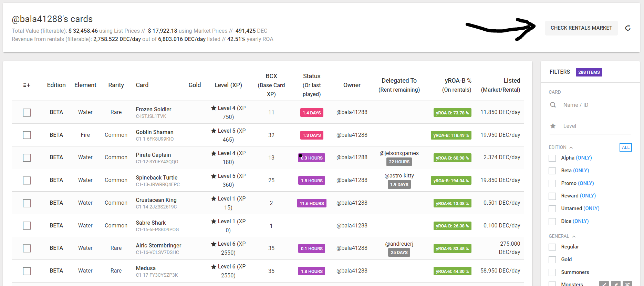Click the 288 ITEMS badge
The height and width of the screenshot is (286, 644).
(589, 72)
